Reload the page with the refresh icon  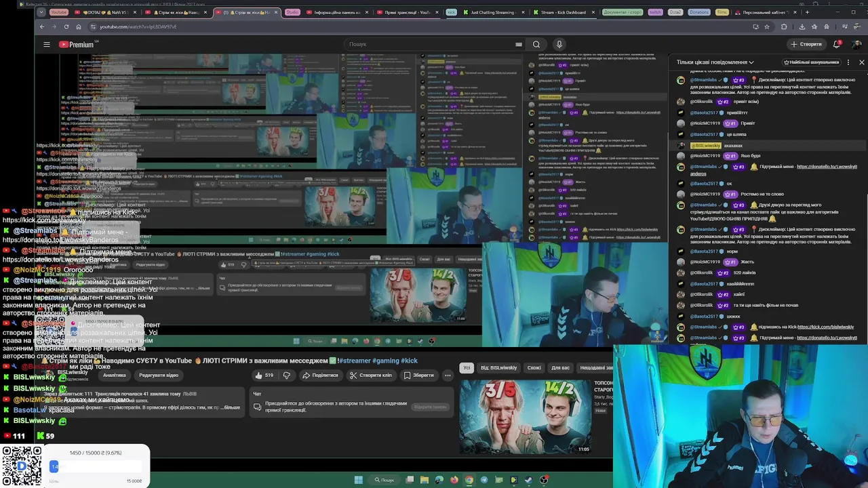tap(66, 26)
